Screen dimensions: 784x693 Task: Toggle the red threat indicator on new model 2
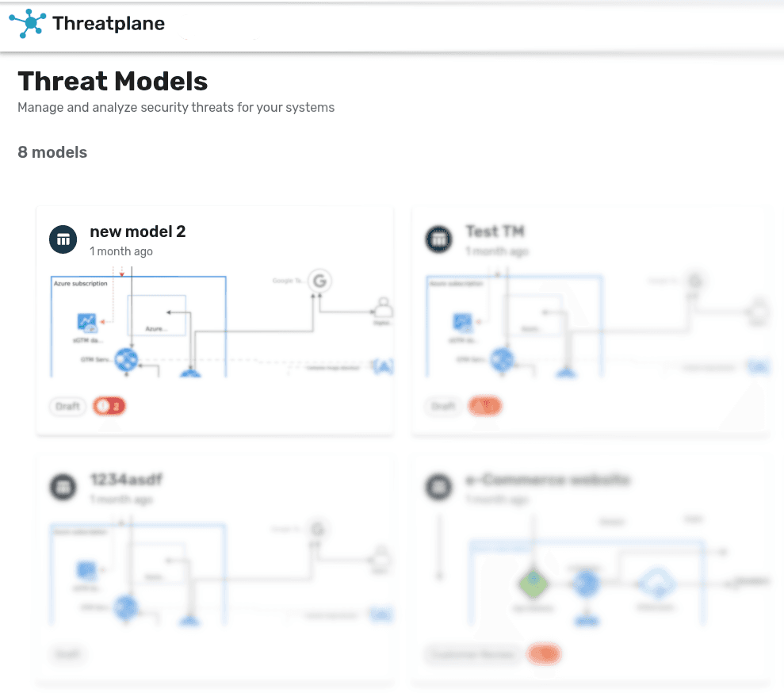pos(109,406)
